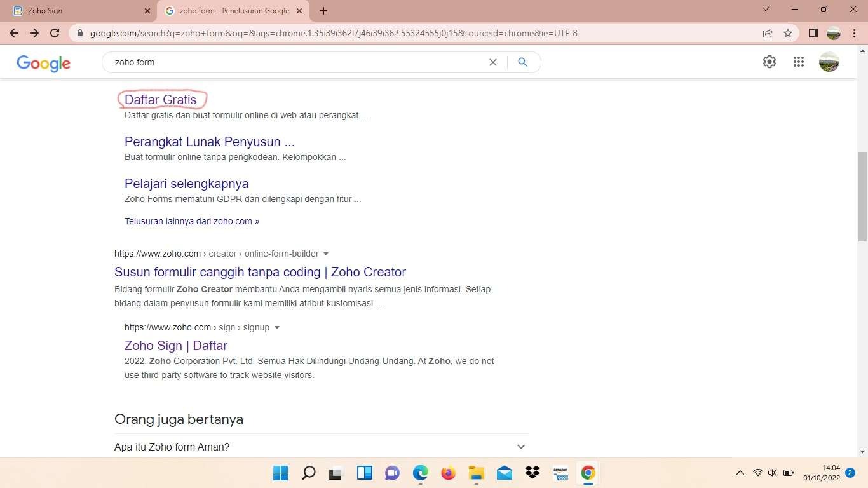Image resolution: width=868 pixels, height=488 pixels.
Task: Open Susun formulir canggih Zoho Creator result
Action: coord(260,272)
